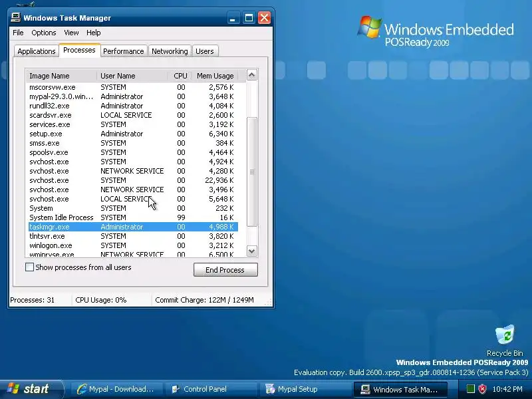
Task: Switch to Mypal Setup taskbar button
Action: click(305, 389)
